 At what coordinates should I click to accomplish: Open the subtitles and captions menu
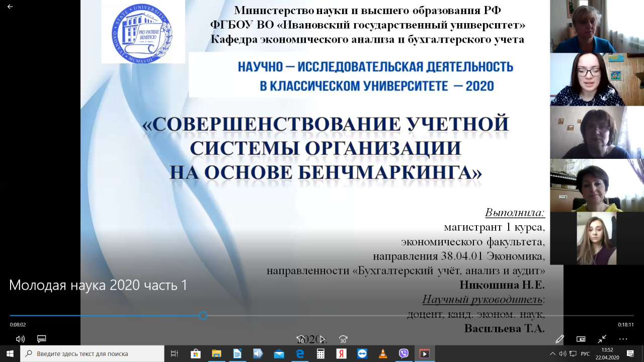click(x=42, y=339)
